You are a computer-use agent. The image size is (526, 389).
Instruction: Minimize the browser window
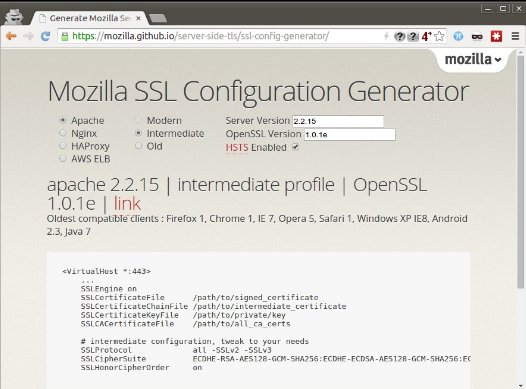pyautogui.click(x=488, y=8)
